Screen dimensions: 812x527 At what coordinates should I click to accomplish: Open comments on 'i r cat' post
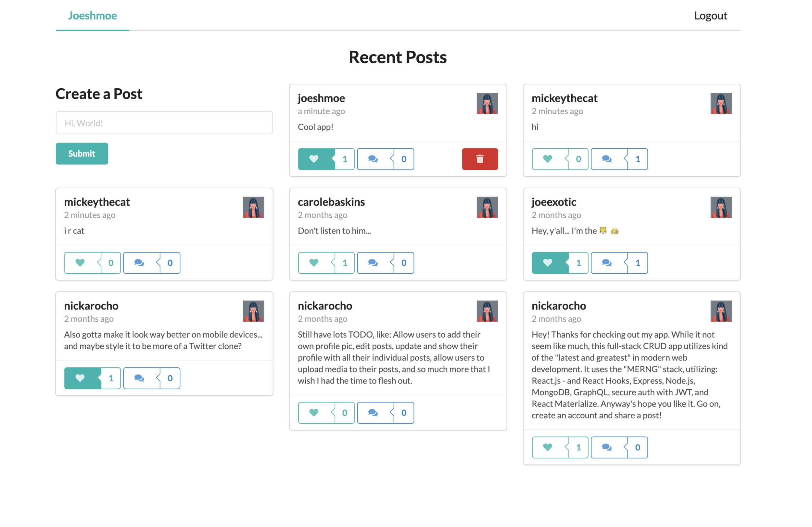(x=142, y=263)
